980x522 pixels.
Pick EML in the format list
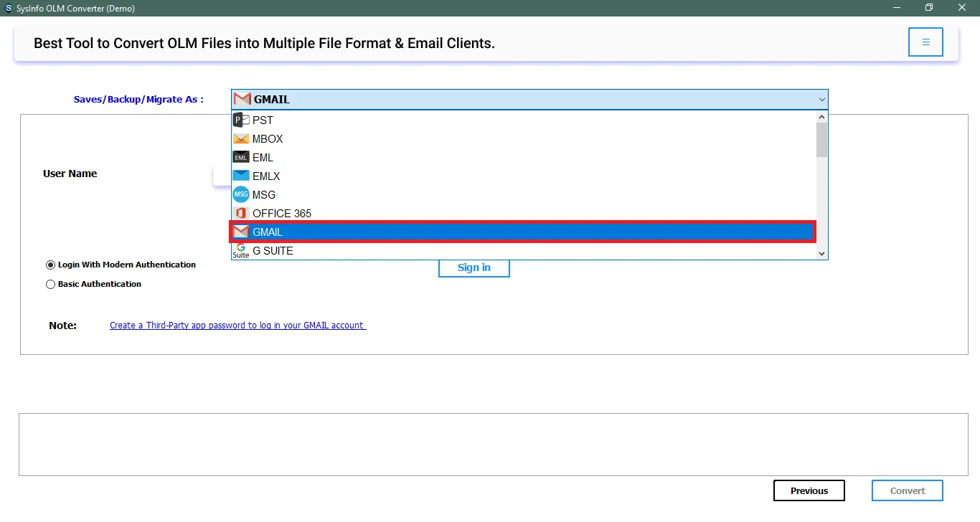[524, 158]
